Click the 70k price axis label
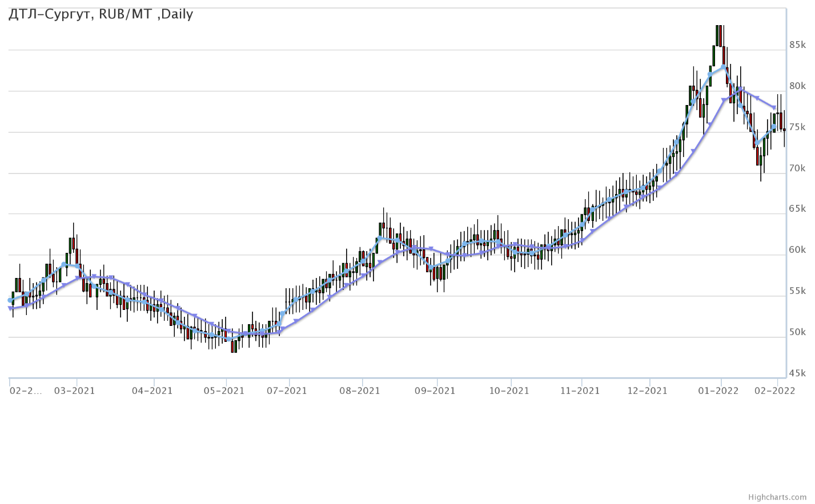 pyautogui.click(x=797, y=168)
